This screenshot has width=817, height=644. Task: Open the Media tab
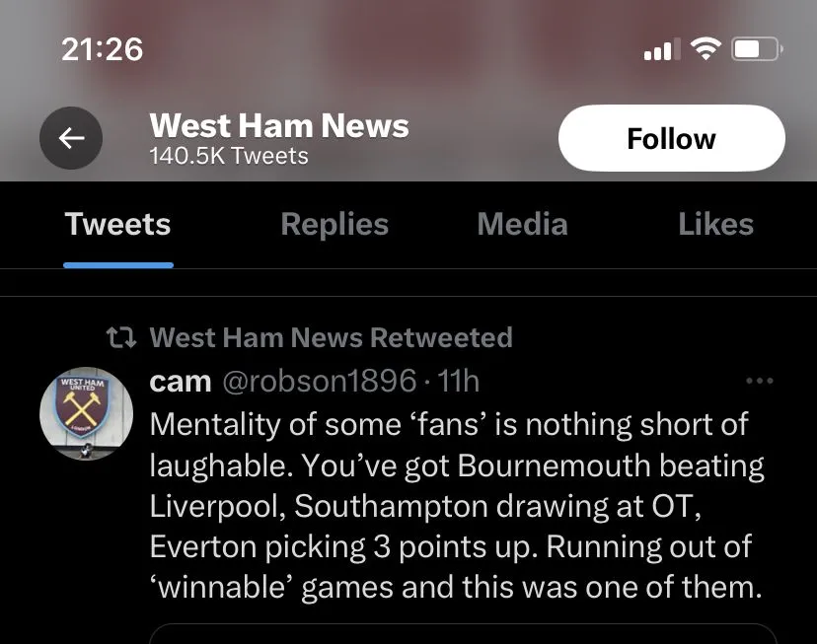click(522, 224)
